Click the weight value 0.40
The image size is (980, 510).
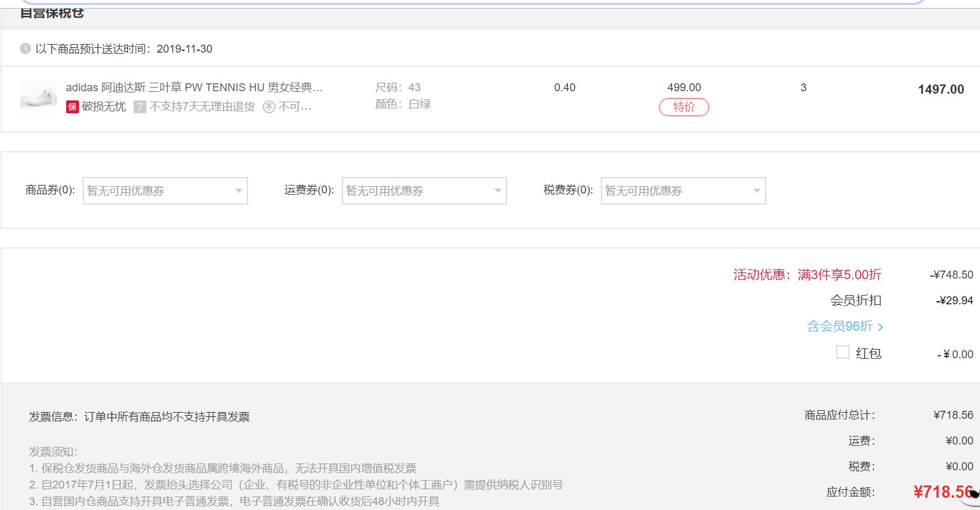[x=565, y=88]
